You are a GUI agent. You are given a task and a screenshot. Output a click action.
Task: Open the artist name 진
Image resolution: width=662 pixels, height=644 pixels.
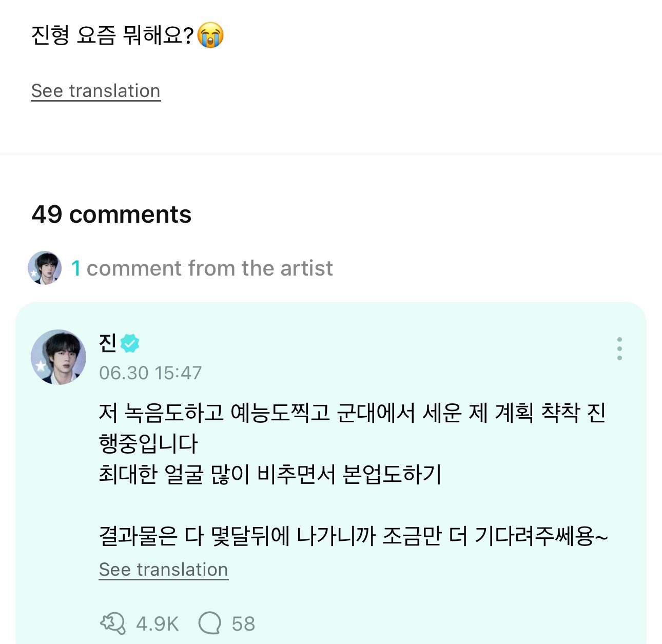[108, 343]
